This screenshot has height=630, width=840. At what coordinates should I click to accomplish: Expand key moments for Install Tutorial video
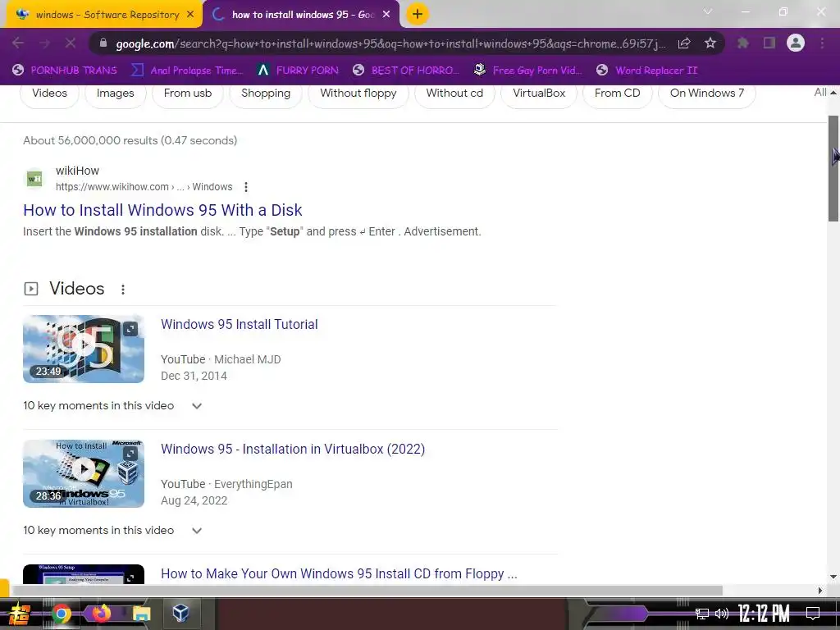[x=197, y=406]
